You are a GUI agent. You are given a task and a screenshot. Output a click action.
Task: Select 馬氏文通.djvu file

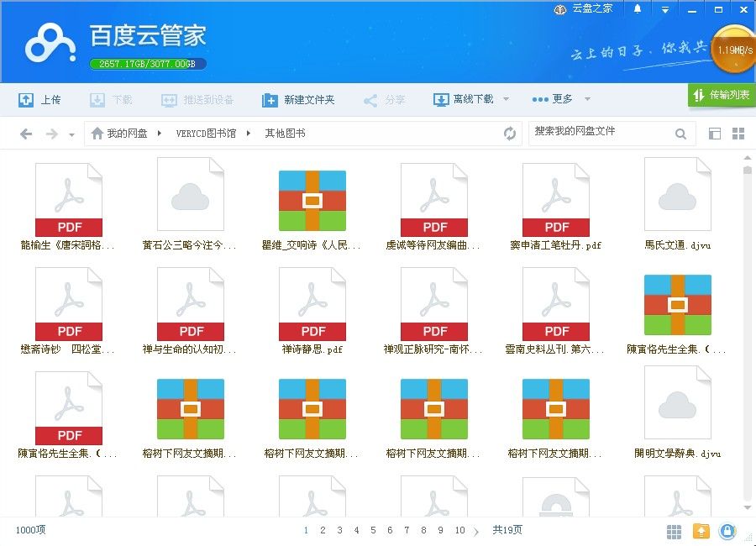pyautogui.click(x=677, y=204)
